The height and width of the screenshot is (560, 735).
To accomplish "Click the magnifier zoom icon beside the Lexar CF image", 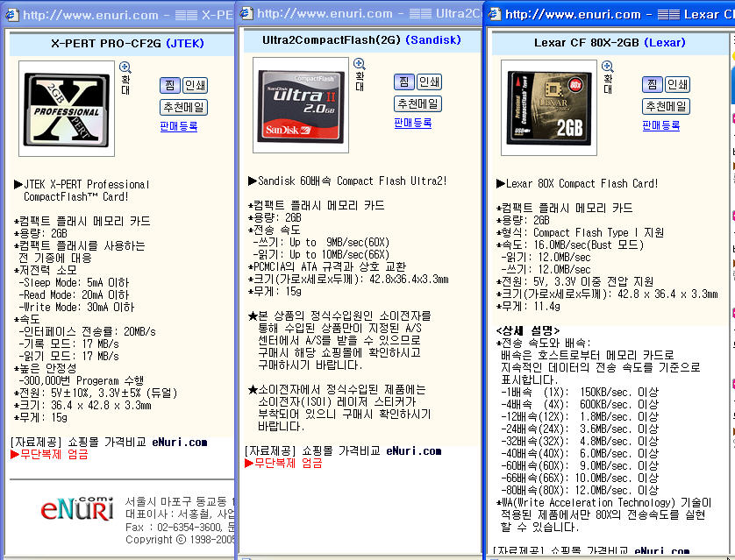I will [607, 67].
